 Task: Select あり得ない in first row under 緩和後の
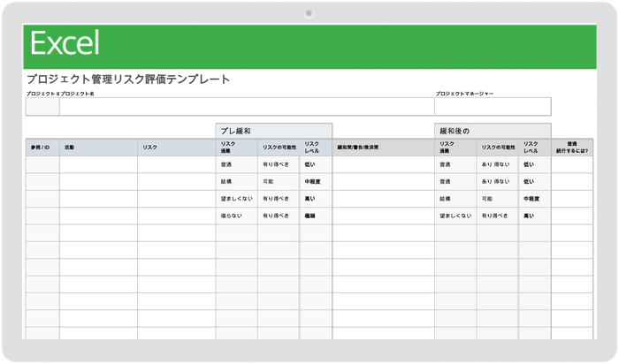(x=497, y=164)
